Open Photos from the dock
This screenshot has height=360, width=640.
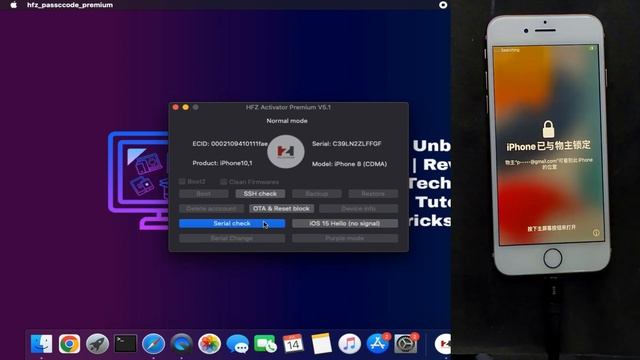tap(209, 344)
